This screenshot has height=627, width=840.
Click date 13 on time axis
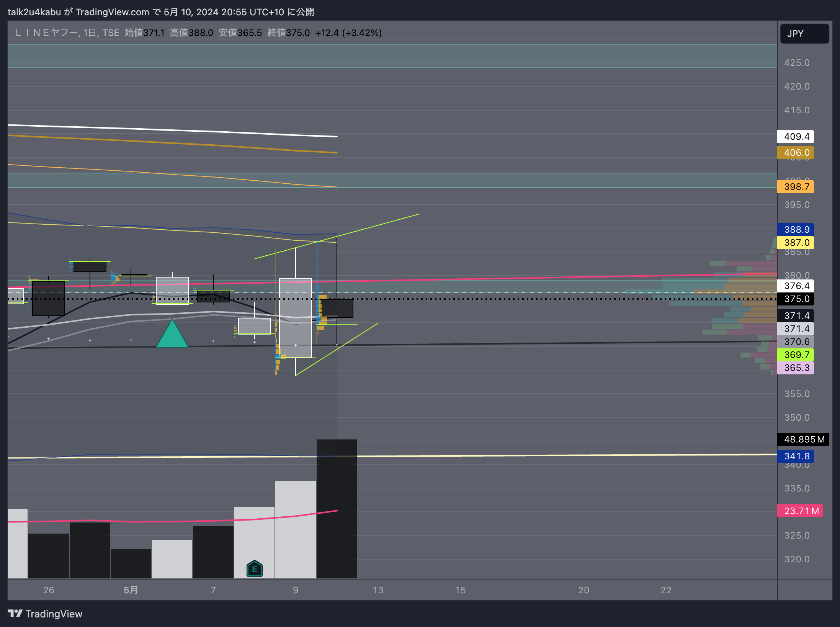(x=378, y=590)
